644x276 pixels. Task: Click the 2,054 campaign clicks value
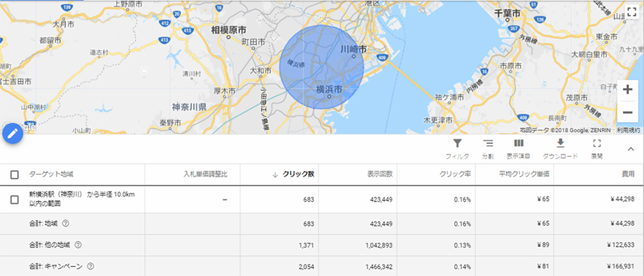(x=307, y=267)
